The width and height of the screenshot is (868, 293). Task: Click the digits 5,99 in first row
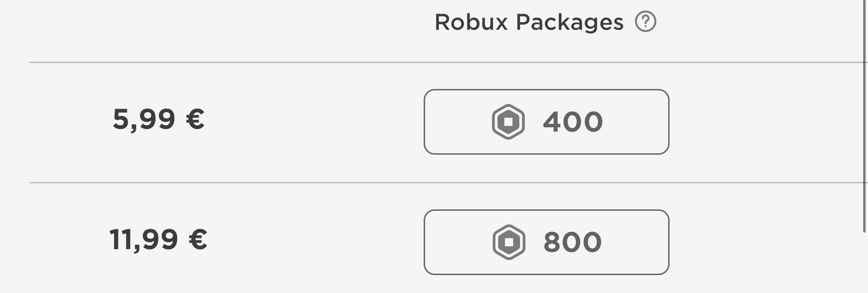(x=144, y=119)
